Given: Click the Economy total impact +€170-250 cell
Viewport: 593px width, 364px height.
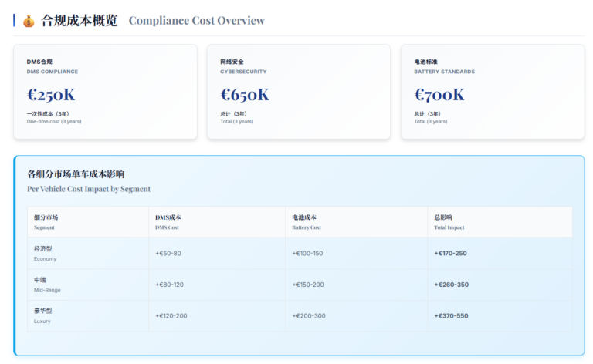Looking at the screenshot, I should [451, 253].
